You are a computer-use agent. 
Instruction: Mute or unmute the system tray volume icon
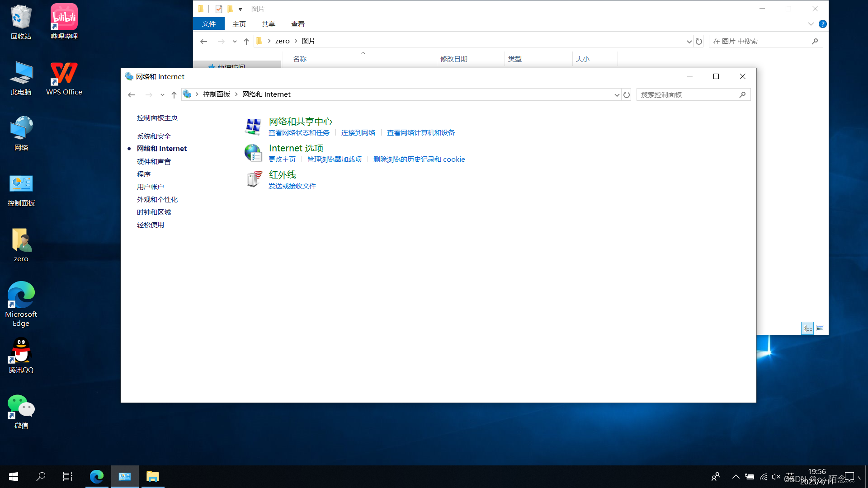coord(776,477)
